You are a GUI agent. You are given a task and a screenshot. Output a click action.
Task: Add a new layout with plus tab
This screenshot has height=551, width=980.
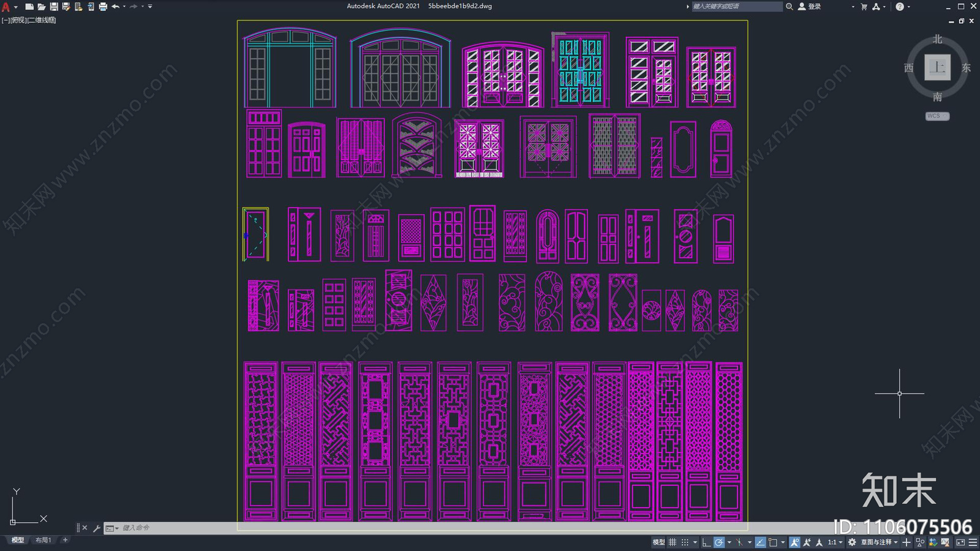(x=65, y=540)
